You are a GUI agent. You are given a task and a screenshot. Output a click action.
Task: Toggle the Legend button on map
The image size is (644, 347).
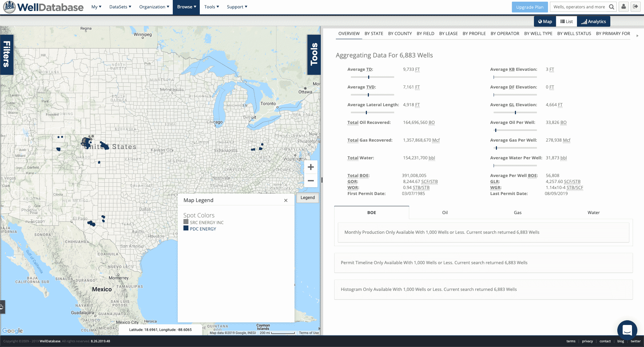tap(307, 198)
